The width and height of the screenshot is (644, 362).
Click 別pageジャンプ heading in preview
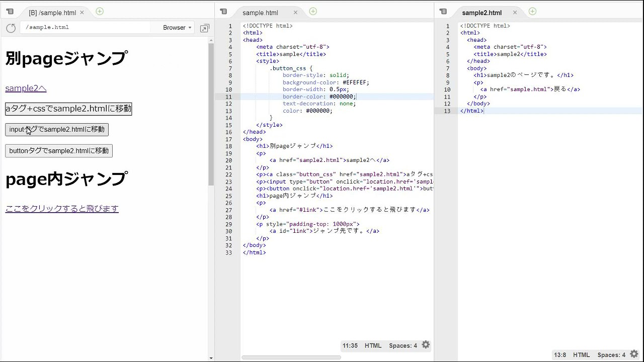point(66,58)
